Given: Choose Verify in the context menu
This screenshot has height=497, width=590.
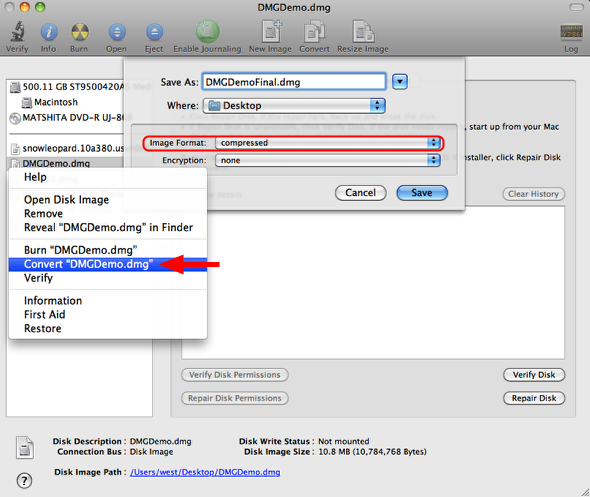Looking at the screenshot, I should [x=108, y=278].
